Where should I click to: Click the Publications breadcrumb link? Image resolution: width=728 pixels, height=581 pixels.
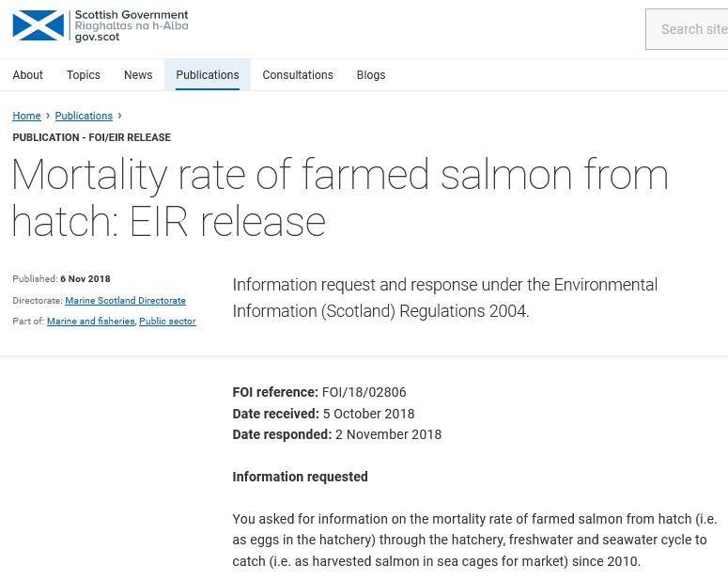point(84,117)
